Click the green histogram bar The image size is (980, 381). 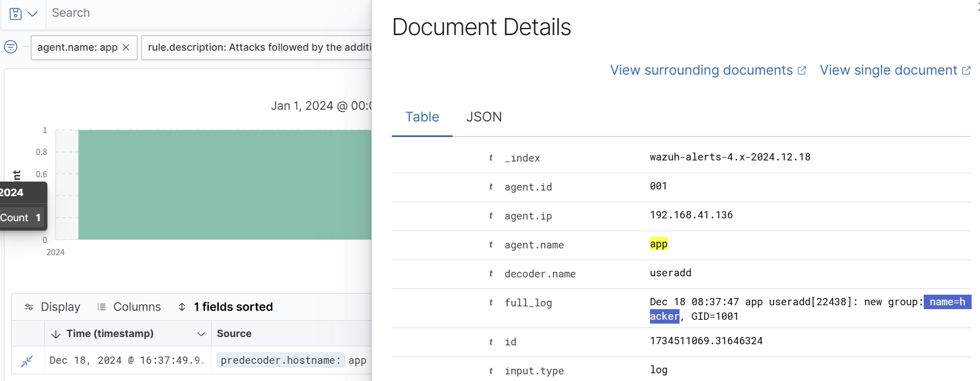point(224,185)
